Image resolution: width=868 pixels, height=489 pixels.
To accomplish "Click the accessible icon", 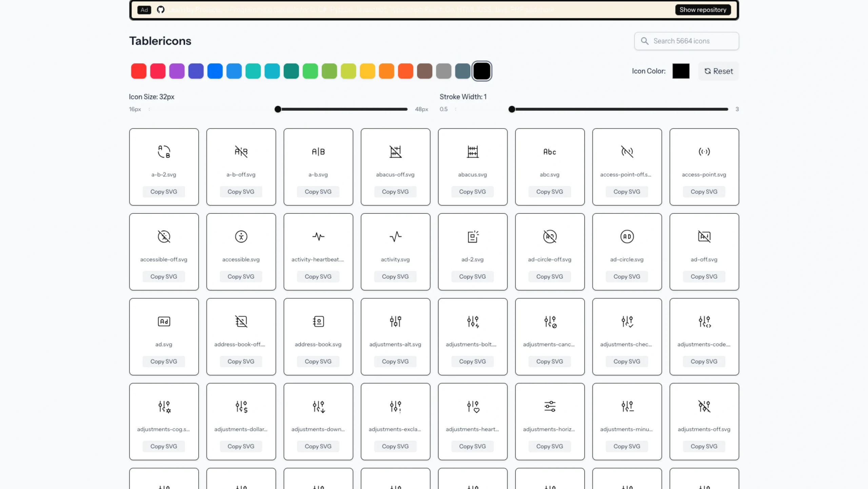I will [x=241, y=237].
